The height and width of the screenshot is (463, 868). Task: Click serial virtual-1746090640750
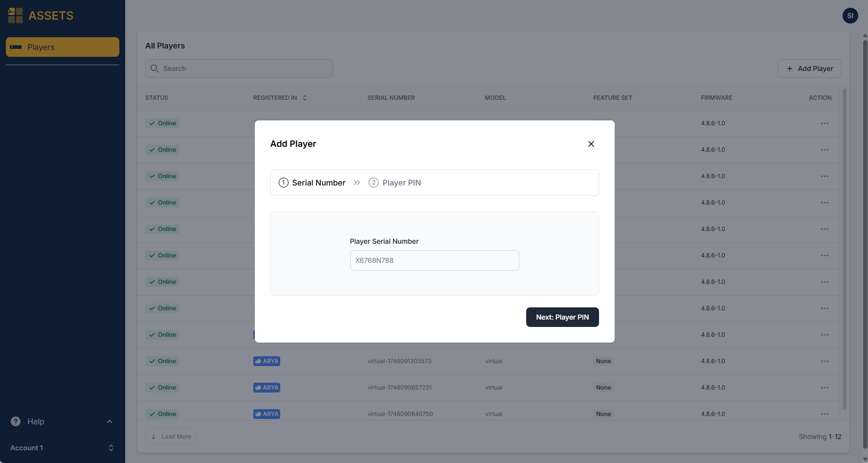coord(400,414)
